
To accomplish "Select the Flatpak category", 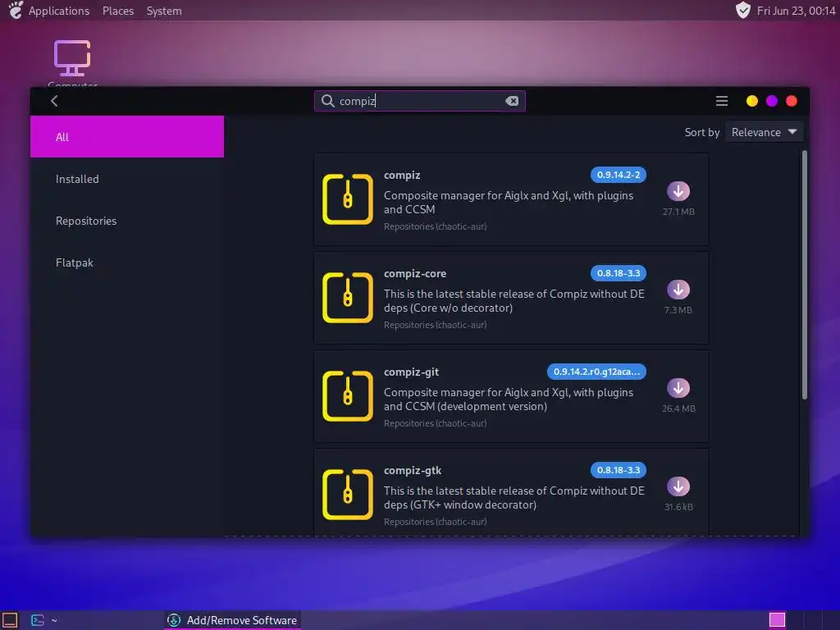I will coord(127,262).
